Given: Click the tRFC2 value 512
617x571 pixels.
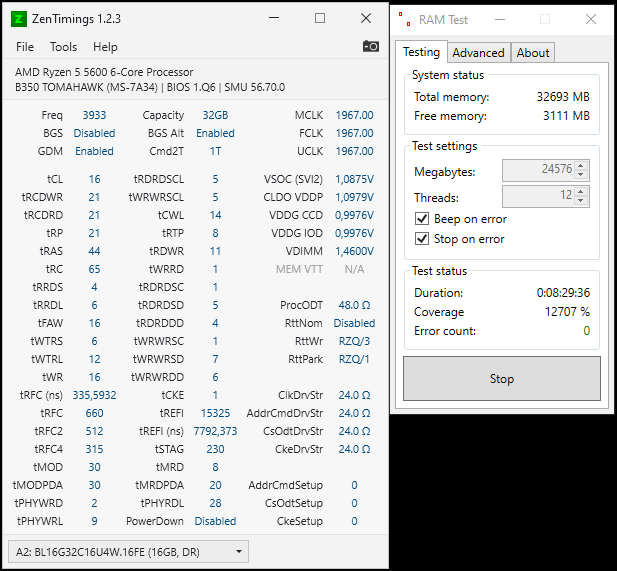Looking at the screenshot, I should click(94, 431).
